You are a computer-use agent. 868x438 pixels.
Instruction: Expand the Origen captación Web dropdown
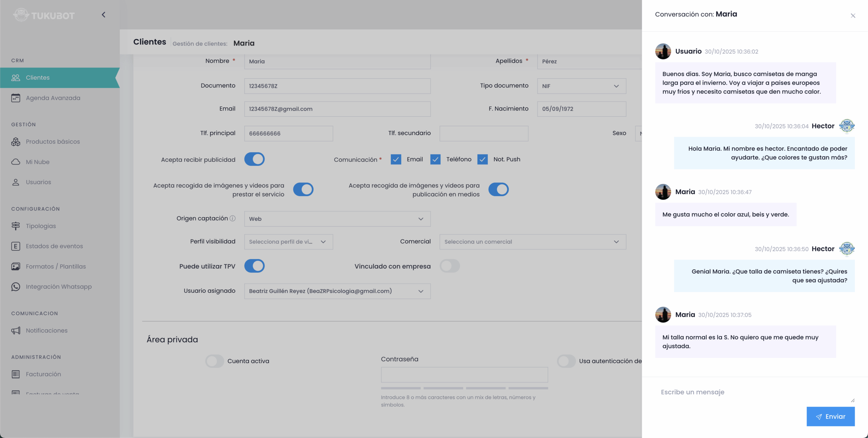(x=337, y=219)
